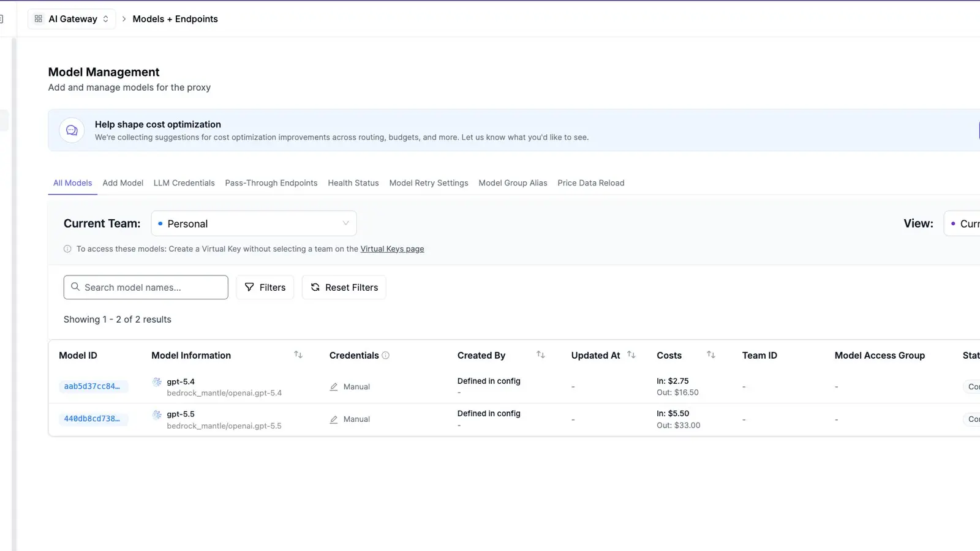This screenshot has height=551, width=980.
Task: Click the Reset Filters button
Action: (x=344, y=287)
